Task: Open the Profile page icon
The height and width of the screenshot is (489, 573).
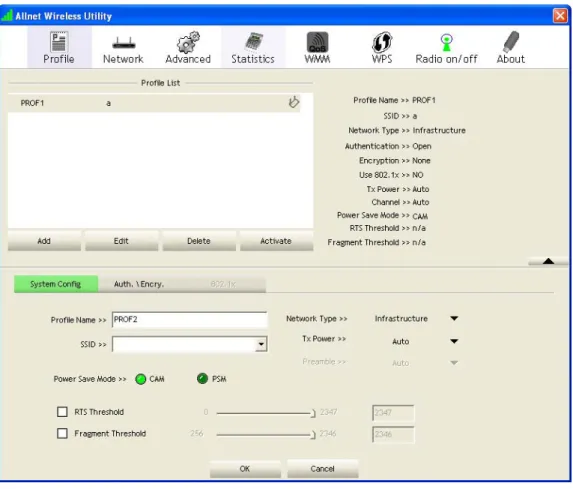Action: point(58,41)
